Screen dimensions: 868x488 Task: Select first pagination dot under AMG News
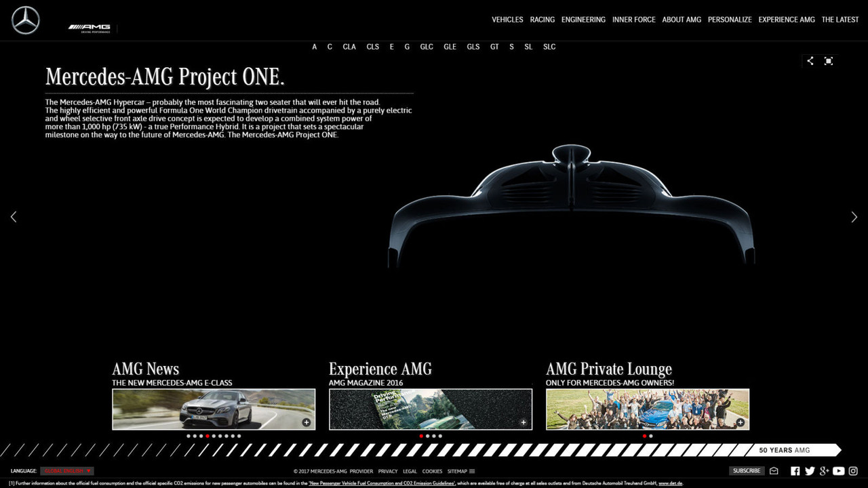tap(189, 436)
